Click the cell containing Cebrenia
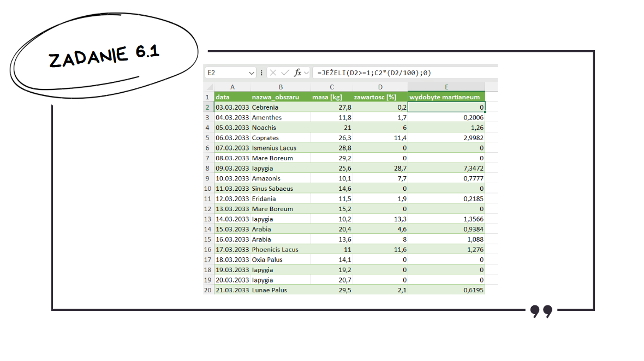Screen dimensions: 644x361 pos(281,107)
